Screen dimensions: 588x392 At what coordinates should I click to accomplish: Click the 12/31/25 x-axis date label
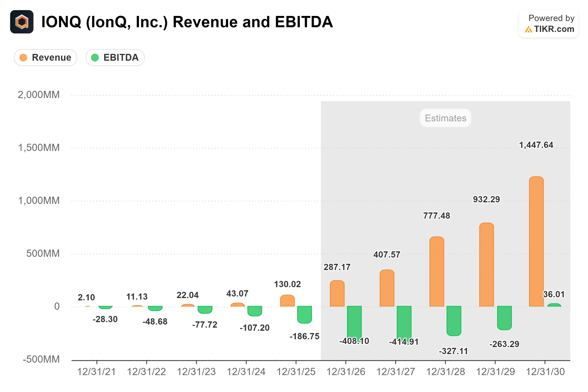(296, 372)
